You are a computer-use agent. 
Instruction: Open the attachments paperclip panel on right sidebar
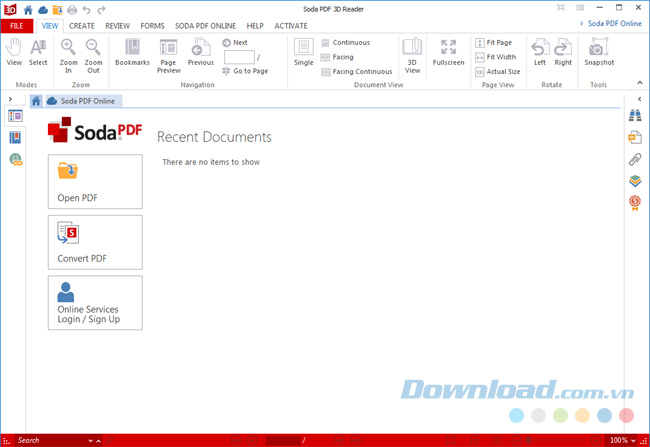coord(634,159)
